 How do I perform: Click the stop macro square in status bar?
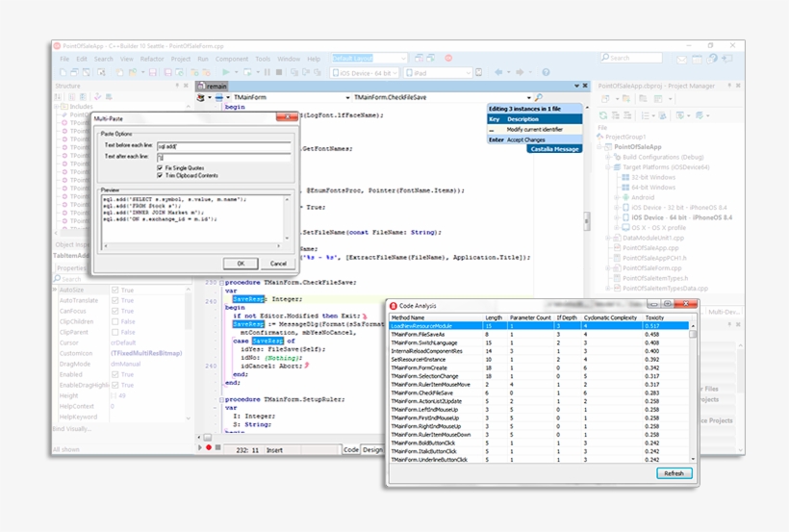pos(217,447)
